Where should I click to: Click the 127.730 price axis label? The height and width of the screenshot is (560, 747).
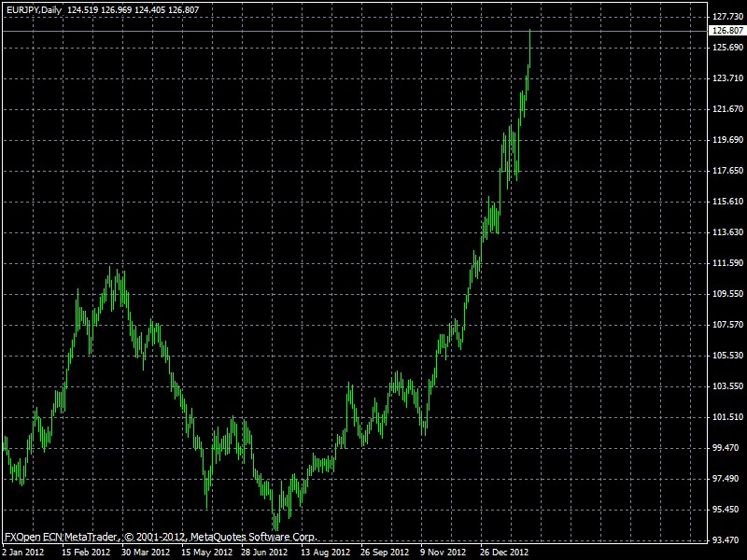pyautogui.click(x=726, y=17)
